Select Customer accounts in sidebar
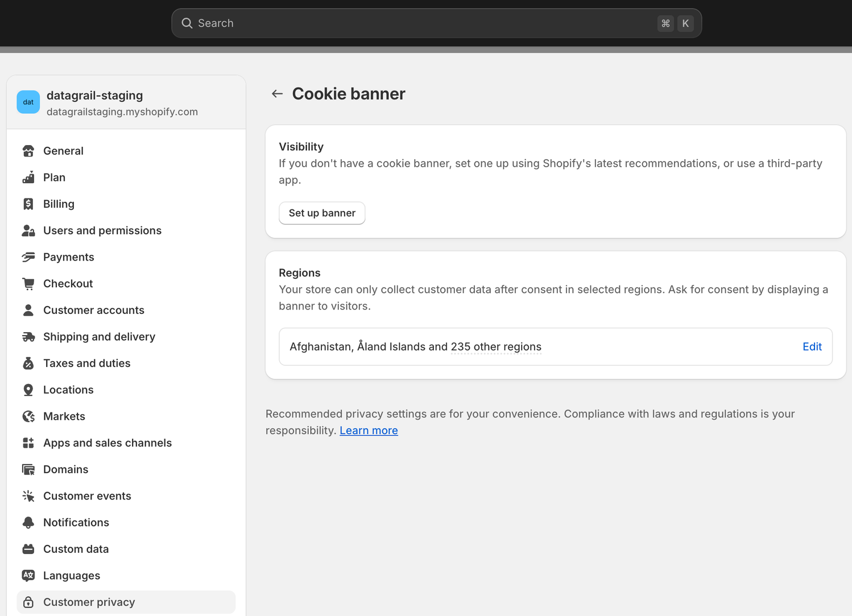 tap(126, 310)
